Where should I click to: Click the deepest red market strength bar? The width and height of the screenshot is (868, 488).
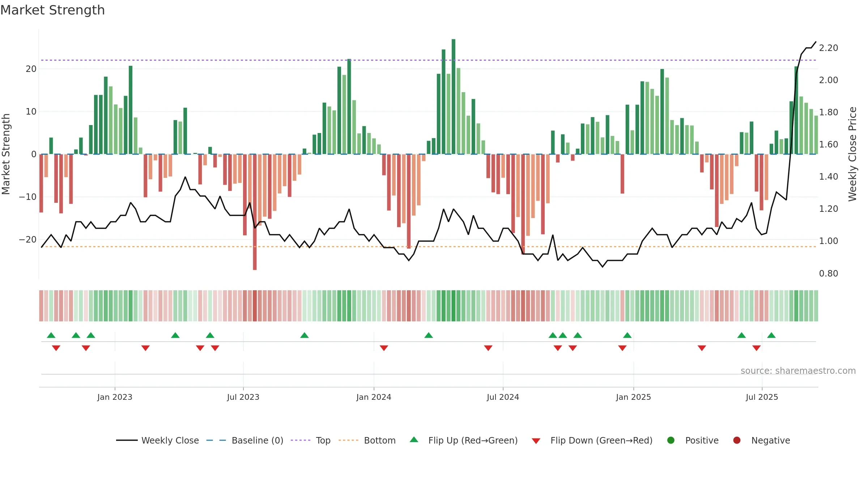click(x=255, y=212)
